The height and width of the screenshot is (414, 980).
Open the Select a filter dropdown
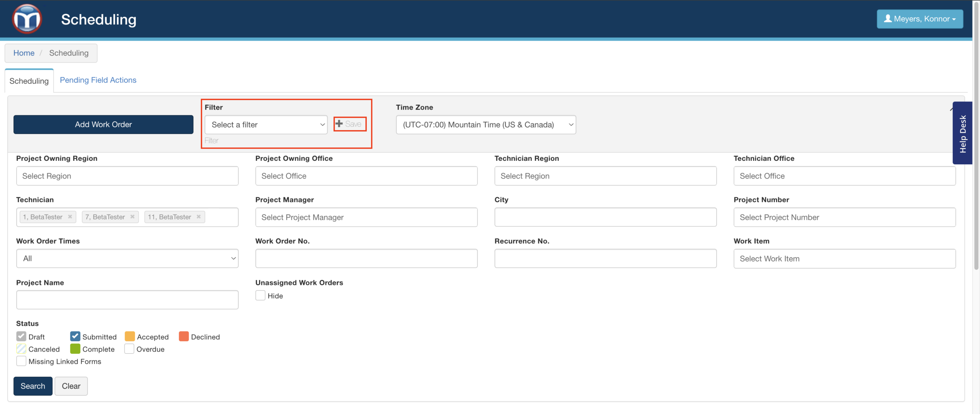click(x=266, y=125)
